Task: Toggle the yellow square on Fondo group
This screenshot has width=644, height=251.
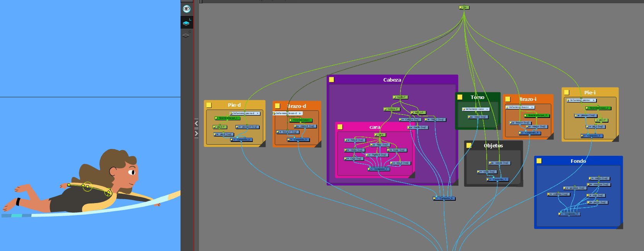Action: tap(539, 161)
